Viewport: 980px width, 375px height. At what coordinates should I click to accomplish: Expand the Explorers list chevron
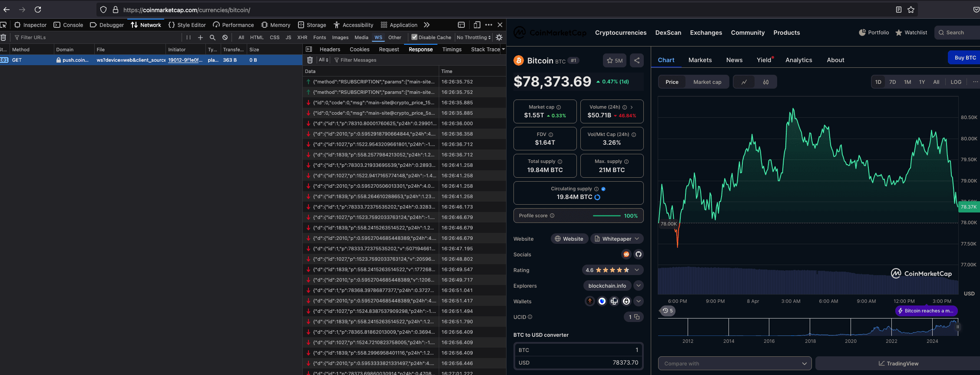(x=639, y=285)
